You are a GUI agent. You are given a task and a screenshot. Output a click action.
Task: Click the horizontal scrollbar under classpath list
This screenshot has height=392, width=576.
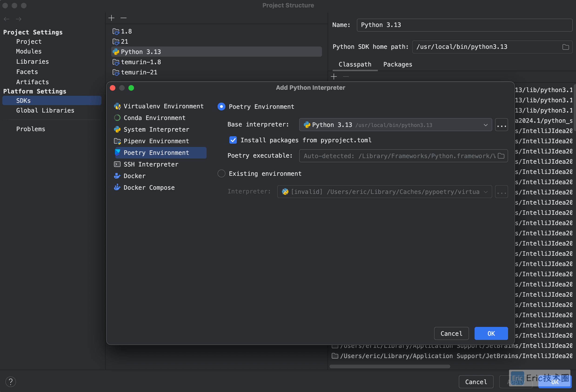pyautogui.click(x=390, y=366)
